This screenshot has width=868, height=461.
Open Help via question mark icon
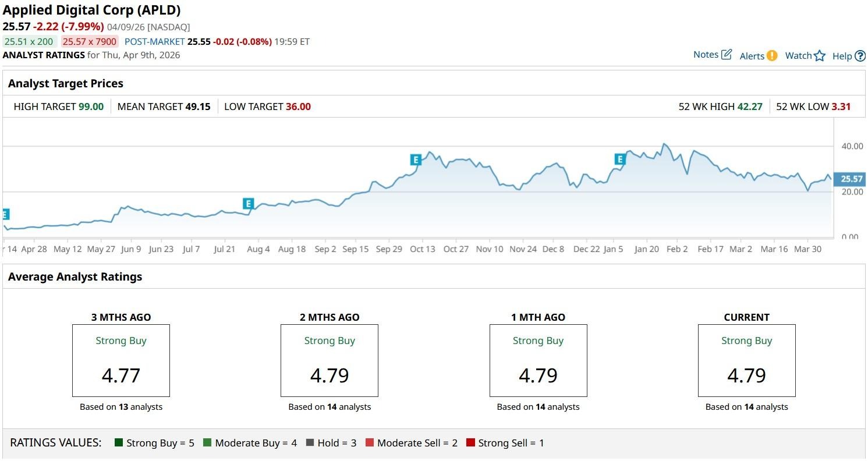pyautogui.click(x=860, y=56)
